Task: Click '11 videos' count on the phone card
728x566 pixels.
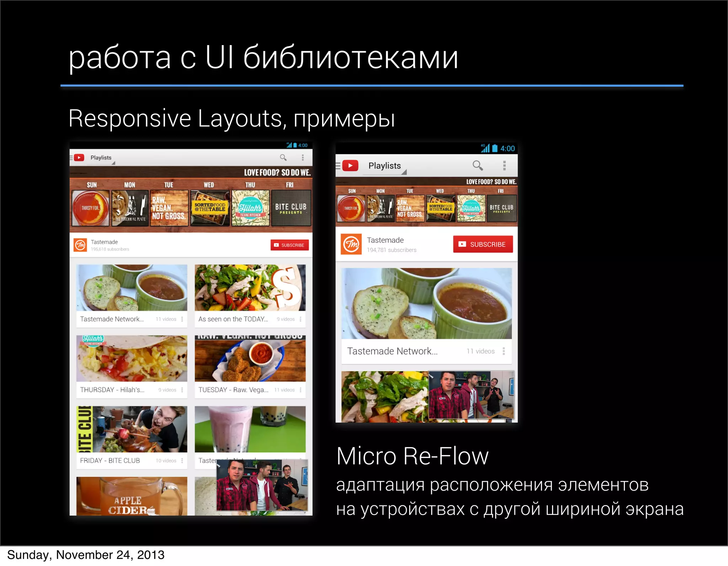Action: [x=481, y=351]
